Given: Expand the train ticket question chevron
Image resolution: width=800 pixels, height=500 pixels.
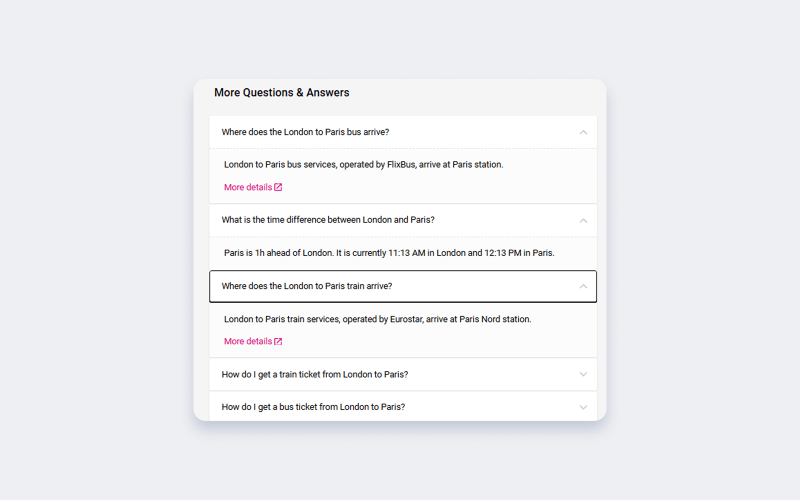Looking at the screenshot, I should click(x=583, y=374).
